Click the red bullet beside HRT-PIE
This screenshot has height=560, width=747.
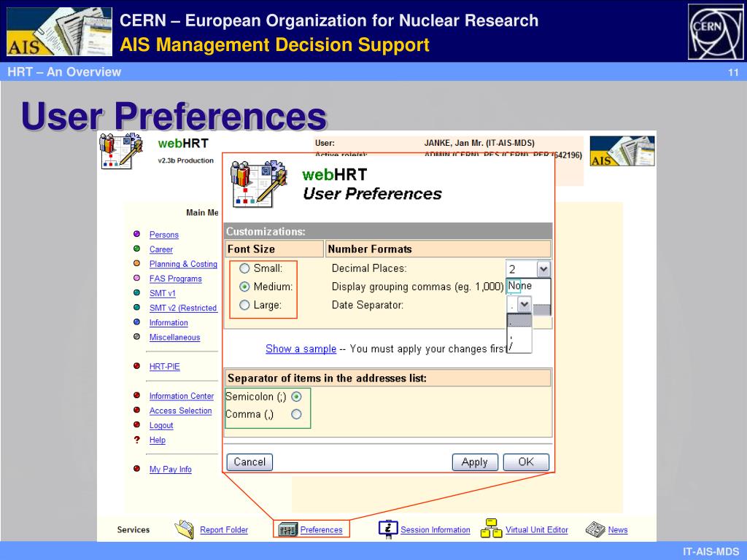pyautogui.click(x=136, y=366)
